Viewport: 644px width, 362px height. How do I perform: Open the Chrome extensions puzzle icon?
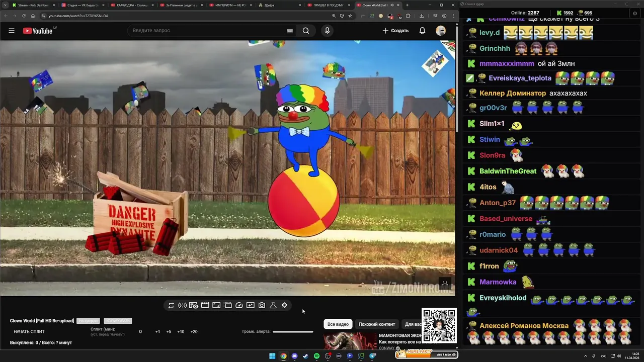(408, 16)
